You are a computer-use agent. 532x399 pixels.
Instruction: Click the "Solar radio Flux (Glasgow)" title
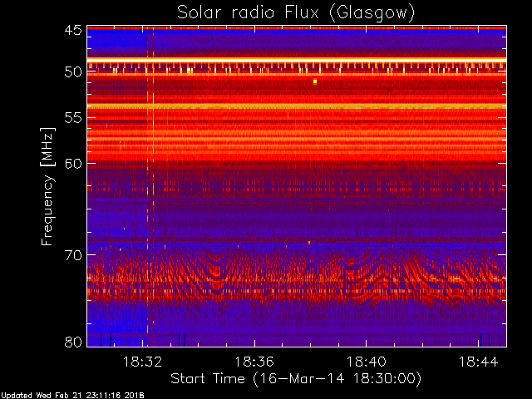[296, 13]
